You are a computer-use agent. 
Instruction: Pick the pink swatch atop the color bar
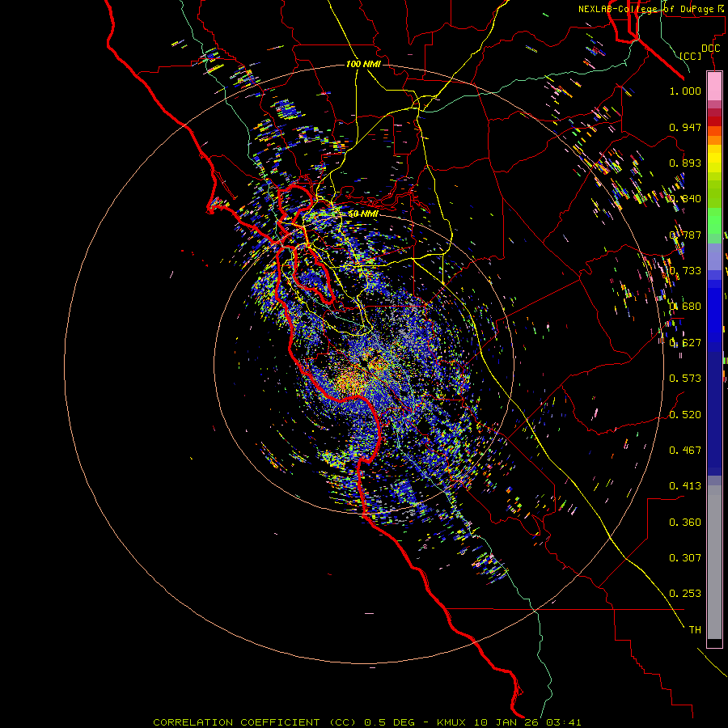[x=714, y=86]
